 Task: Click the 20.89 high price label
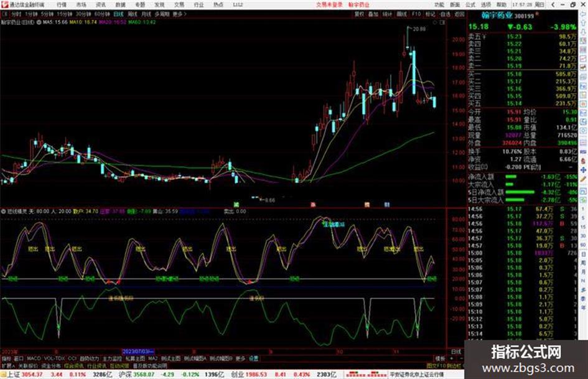(419, 29)
